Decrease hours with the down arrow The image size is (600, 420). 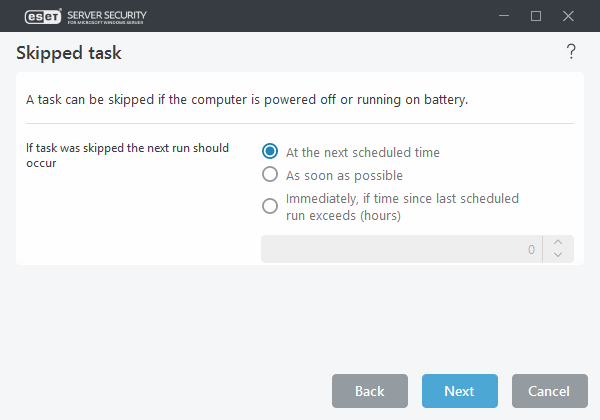[x=558, y=255]
